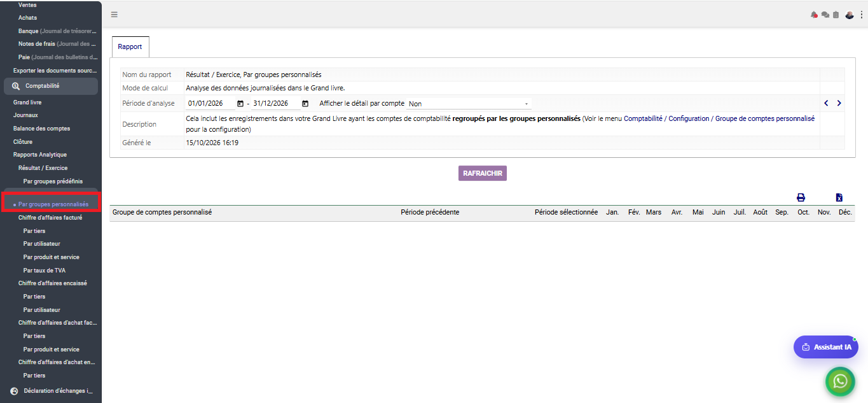
Task: Click the Mai column header
Action: [698, 212]
